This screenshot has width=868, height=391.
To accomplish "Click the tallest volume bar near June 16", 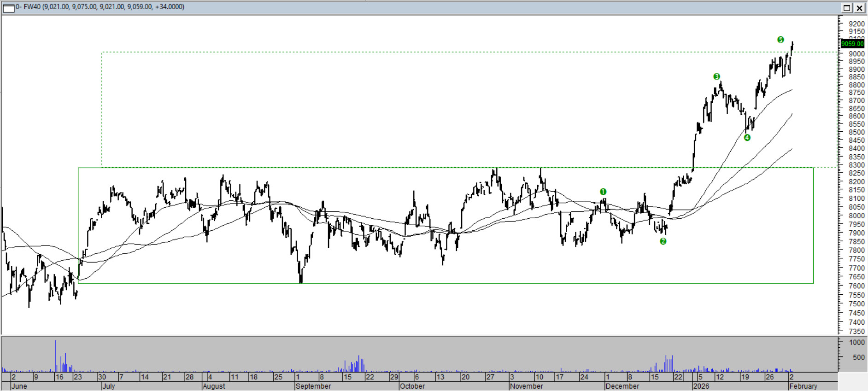I will 56,356.
